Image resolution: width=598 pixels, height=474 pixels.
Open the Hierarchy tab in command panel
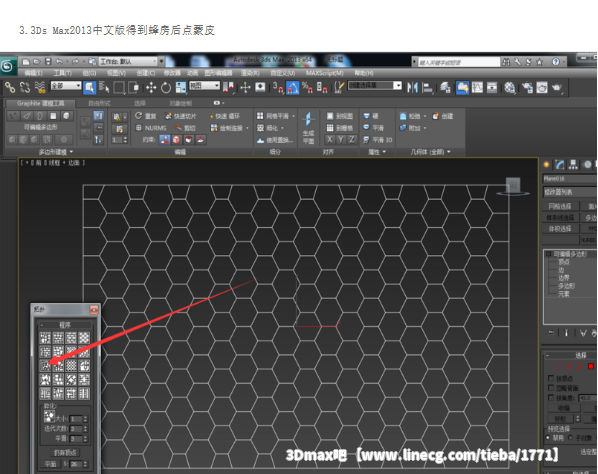573,164
